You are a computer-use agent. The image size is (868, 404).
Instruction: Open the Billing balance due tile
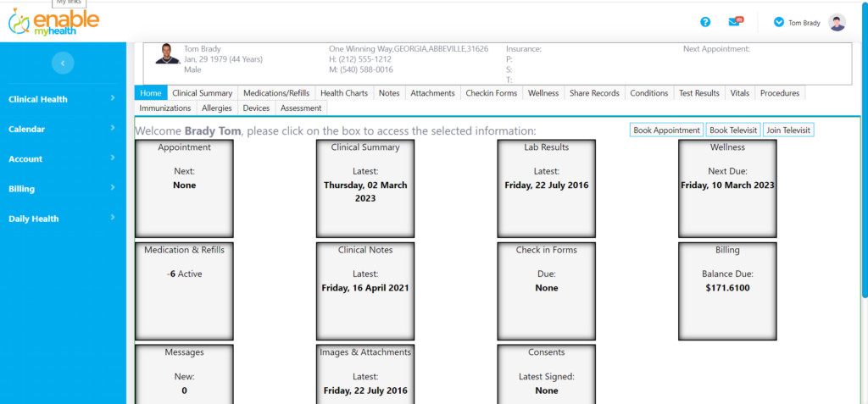(x=727, y=291)
